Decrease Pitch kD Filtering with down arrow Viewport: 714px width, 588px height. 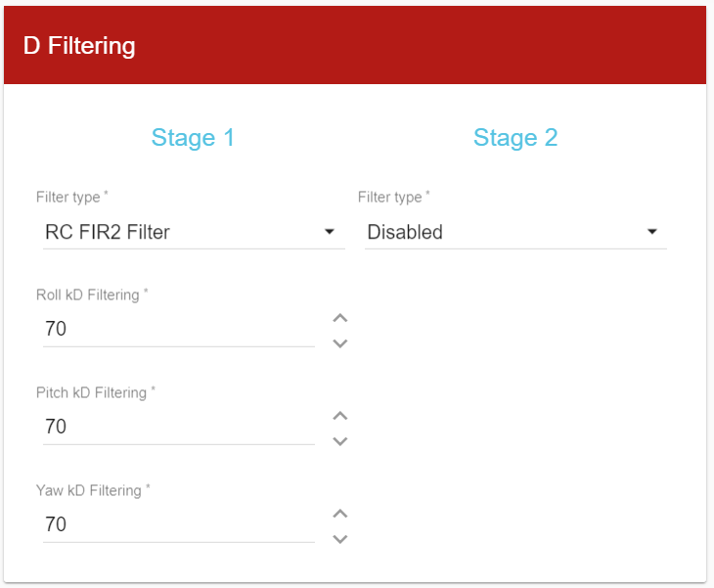340,440
